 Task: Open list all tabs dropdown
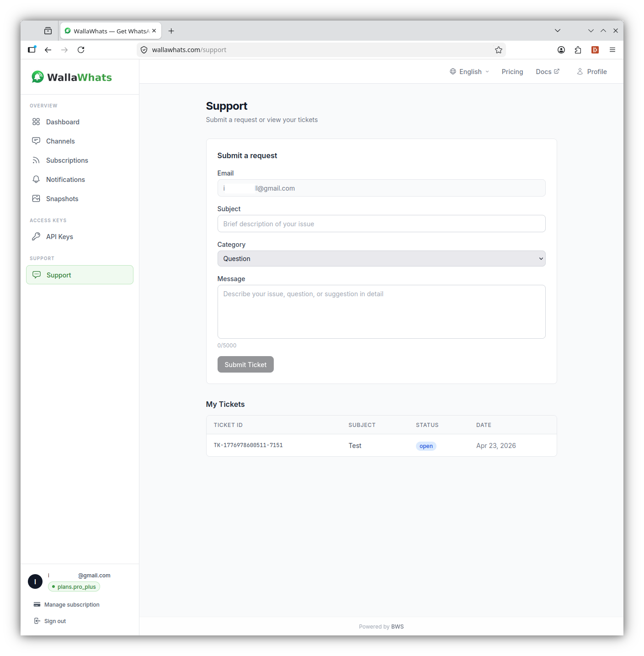[558, 31]
